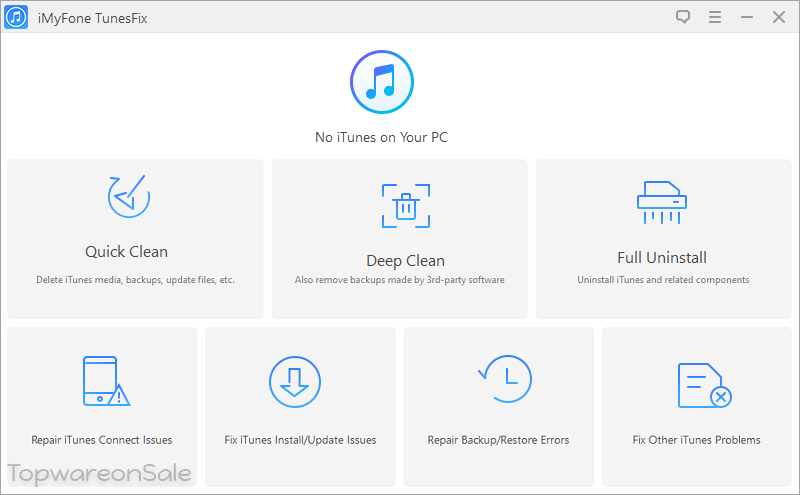The height and width of the screenshot is (495, 800).
Task: Click the Quick Clean broom icon
Action: 129,196
